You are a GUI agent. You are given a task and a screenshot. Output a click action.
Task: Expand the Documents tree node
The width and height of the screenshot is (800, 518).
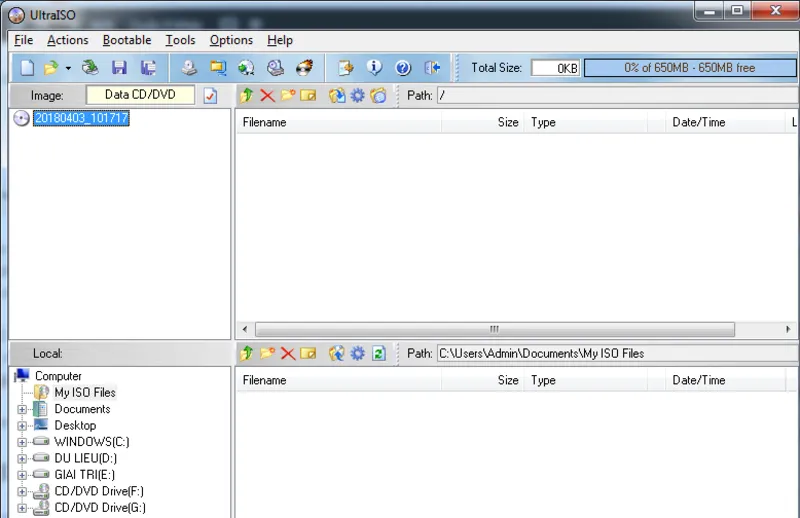point(22,409)
